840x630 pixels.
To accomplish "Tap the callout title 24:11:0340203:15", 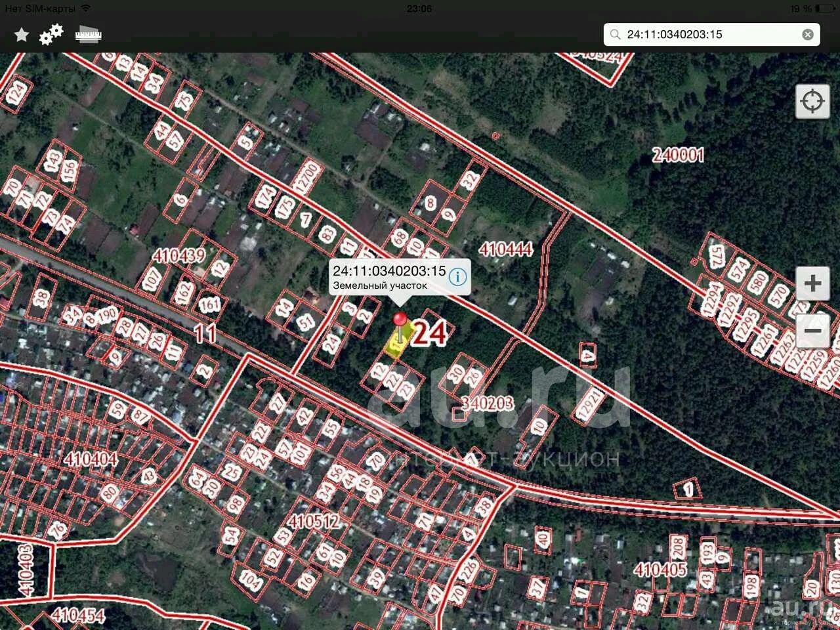I will (389, 270).
